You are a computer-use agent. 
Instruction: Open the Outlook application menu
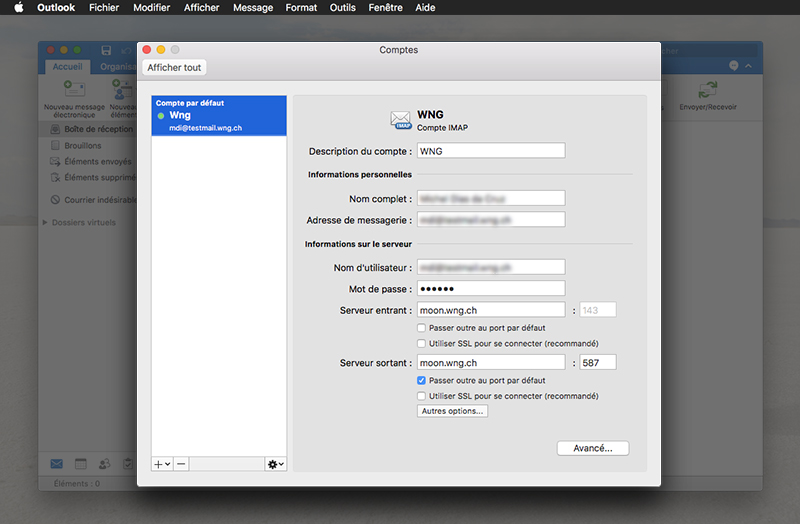click(56, 7)
